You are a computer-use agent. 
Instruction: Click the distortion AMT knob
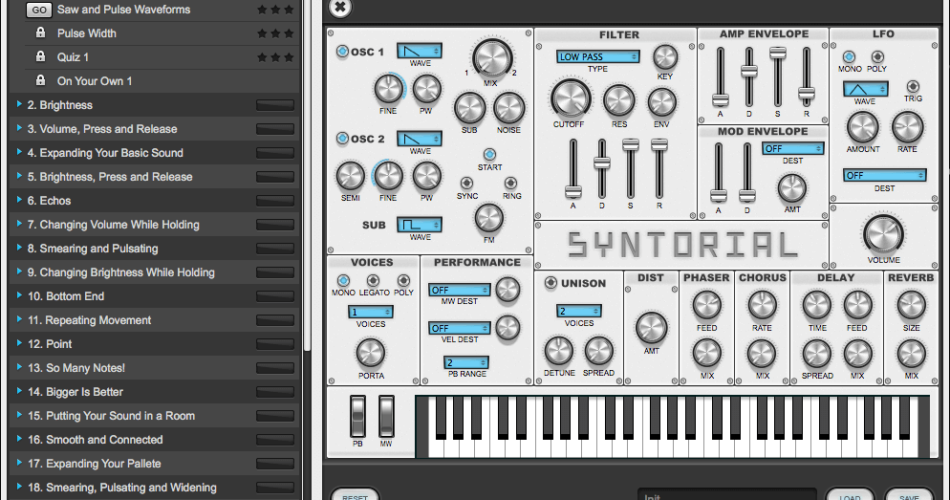click(651, 327)
